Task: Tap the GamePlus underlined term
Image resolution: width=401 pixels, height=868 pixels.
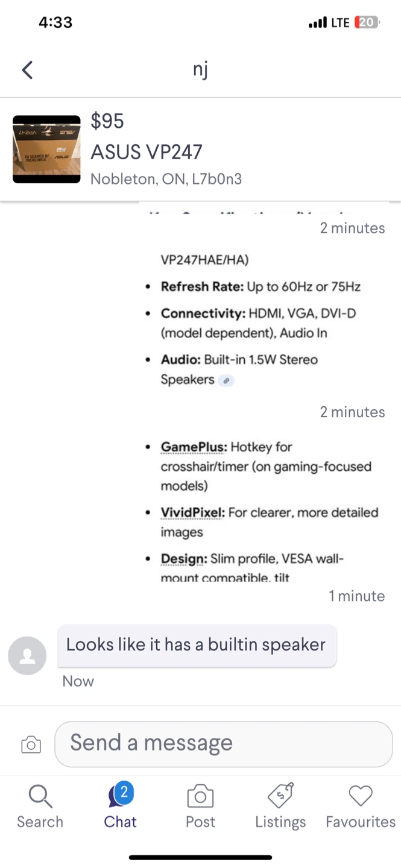Action: coord(194,447)
